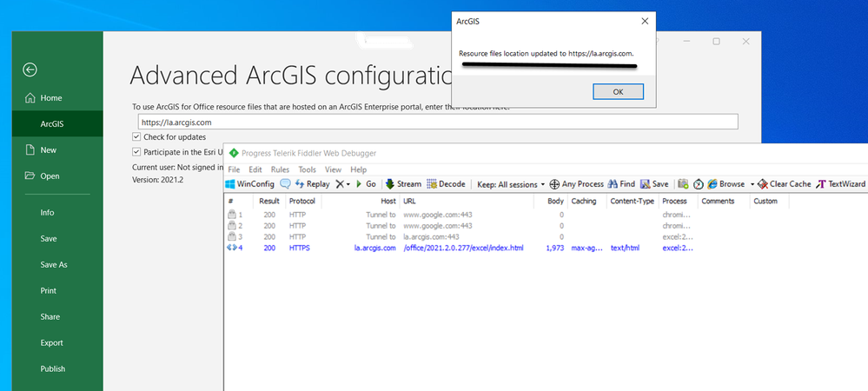Open WinConfig in the Fiddler toolbar
The width and height of the screenshot is (868, 391).
(250, 184)
